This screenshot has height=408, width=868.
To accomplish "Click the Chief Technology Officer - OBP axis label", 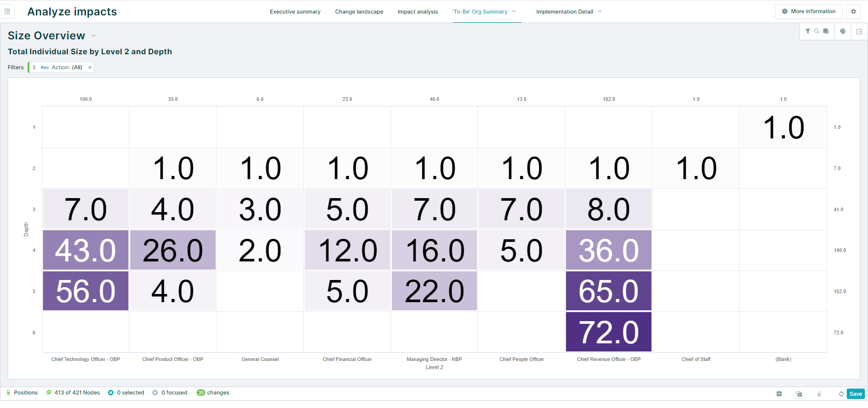I will (85, 359).
